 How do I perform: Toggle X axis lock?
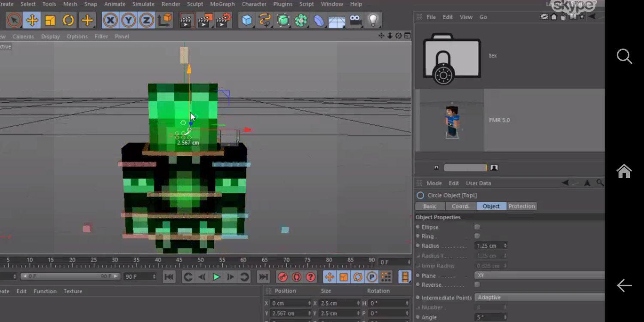(x=110, y=20)
